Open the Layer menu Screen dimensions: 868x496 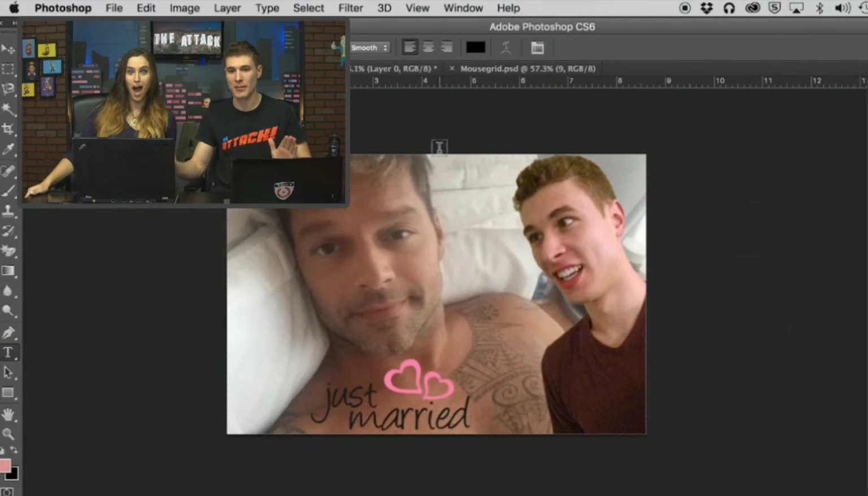(227, 8)
